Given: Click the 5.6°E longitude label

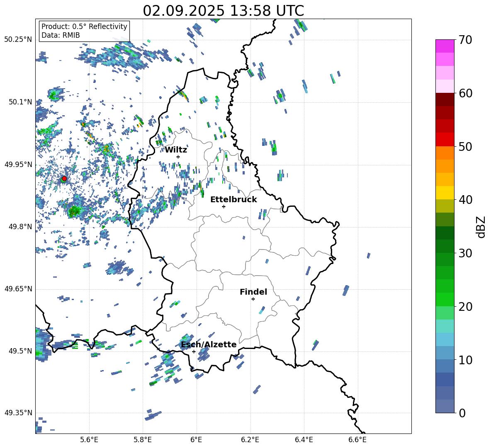Looking at the screenshot, I should (89, 440).
